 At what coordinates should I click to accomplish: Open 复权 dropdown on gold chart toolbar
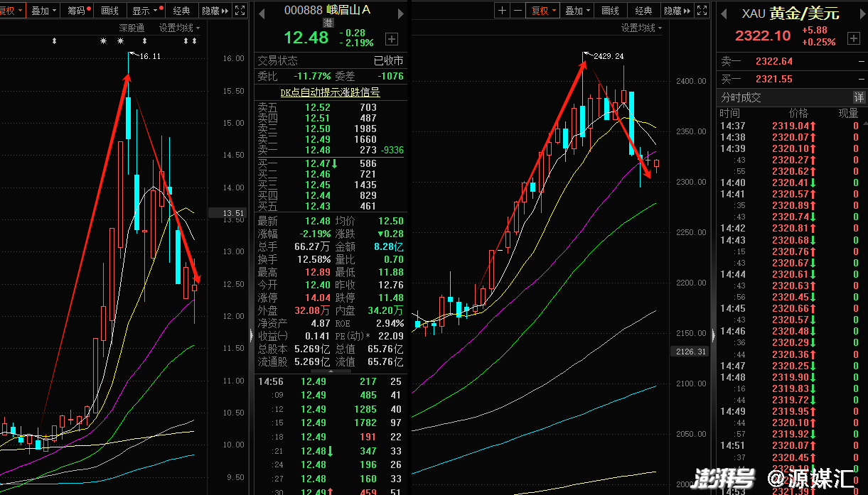544,11
